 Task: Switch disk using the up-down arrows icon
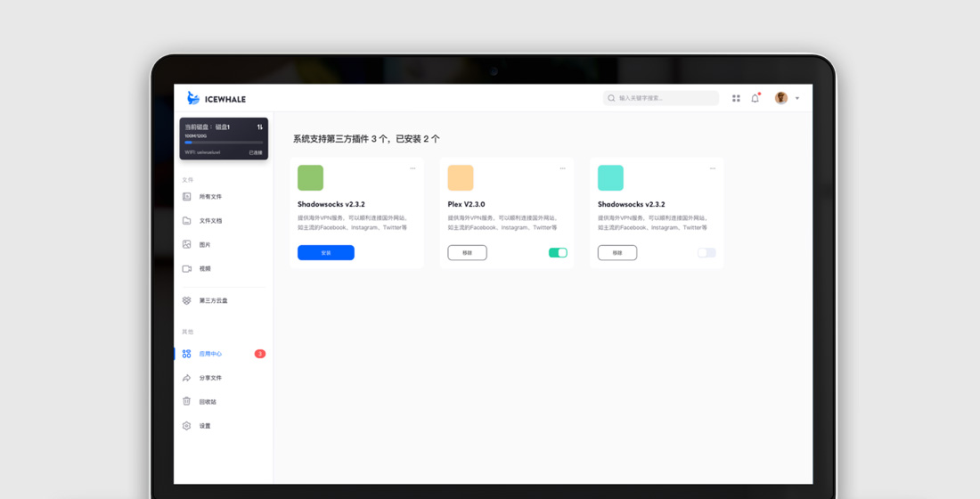tap(259, 127)
